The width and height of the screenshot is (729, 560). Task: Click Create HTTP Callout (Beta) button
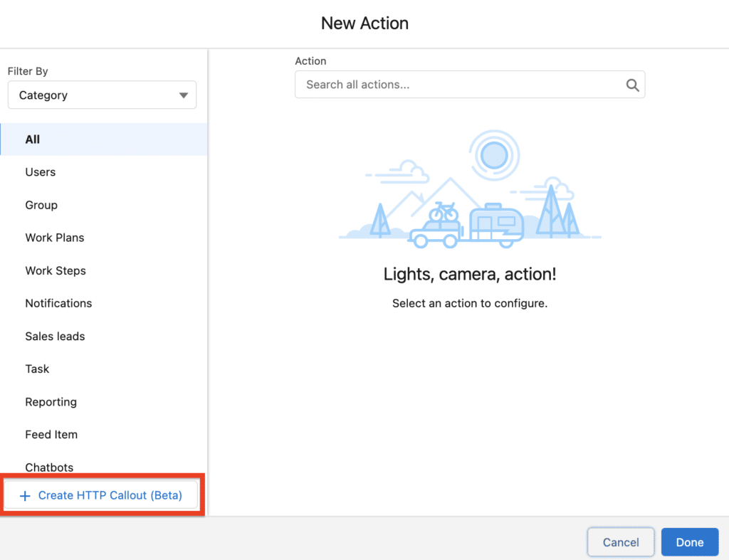(x=101, y=495)
